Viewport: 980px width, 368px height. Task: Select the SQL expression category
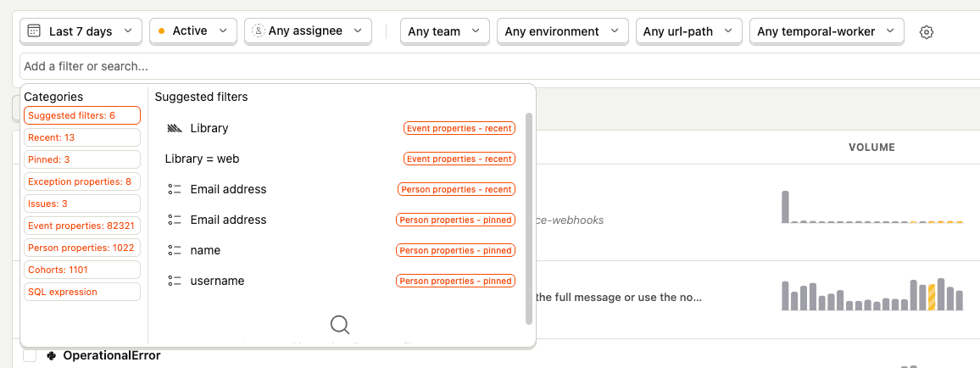(x=82, y=292)
